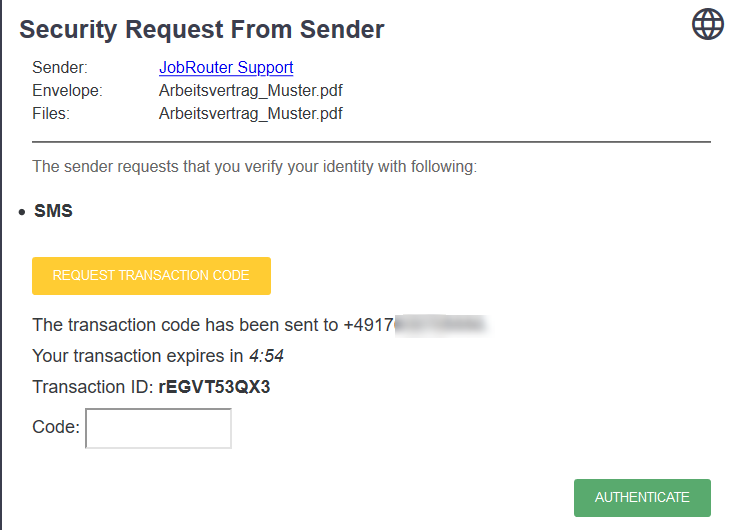Click the Envelope field label
This screenshot has width=732, height=530.
[67, 91]
